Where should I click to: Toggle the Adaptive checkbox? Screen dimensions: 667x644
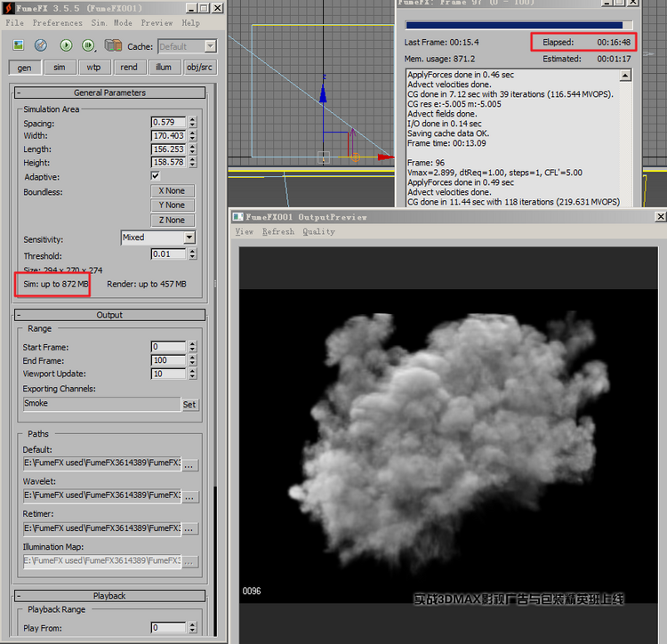coord(156,175)
